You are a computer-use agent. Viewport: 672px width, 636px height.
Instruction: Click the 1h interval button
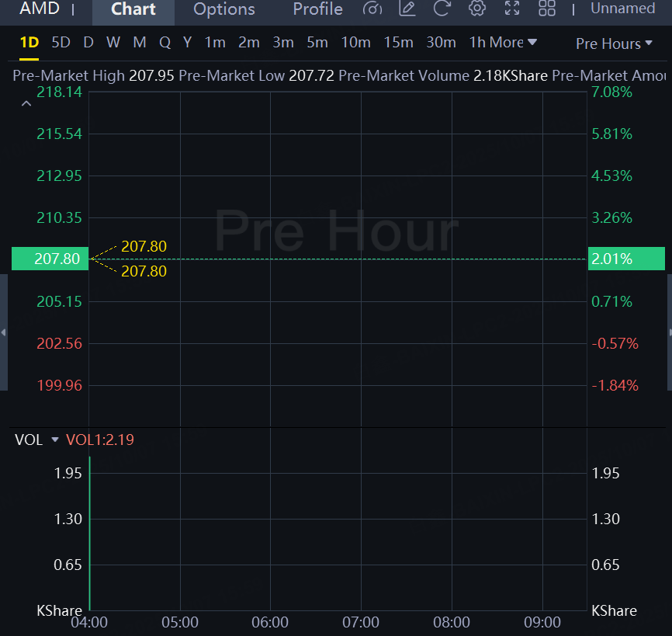pyautogui.click(x=477, y=43)
